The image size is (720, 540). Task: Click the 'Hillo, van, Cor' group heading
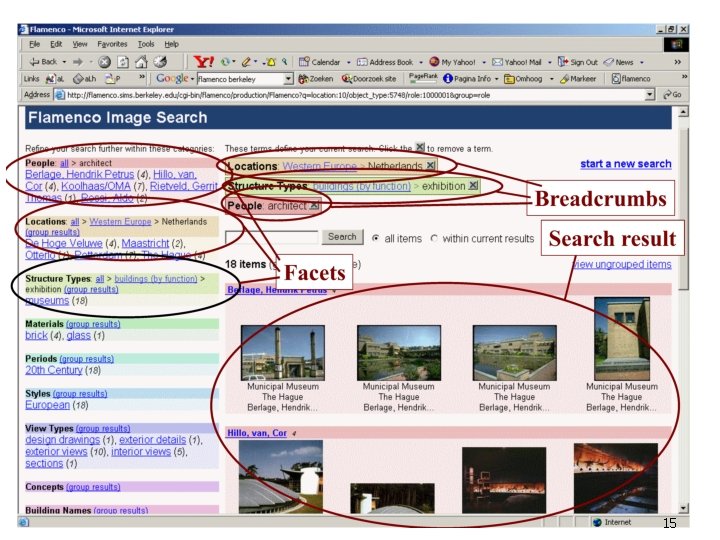pos(257,433)
